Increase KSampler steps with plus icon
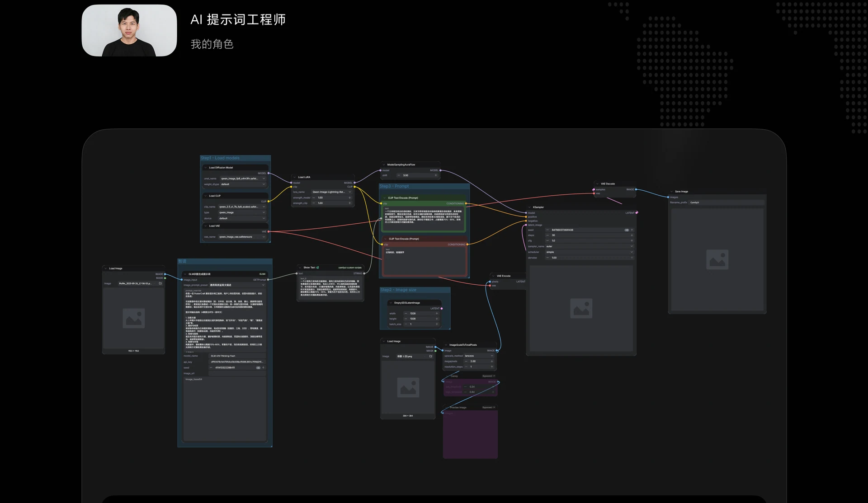The height and width of the screenshot is (503, 868). pyautogui.click(x=632, y=235)
